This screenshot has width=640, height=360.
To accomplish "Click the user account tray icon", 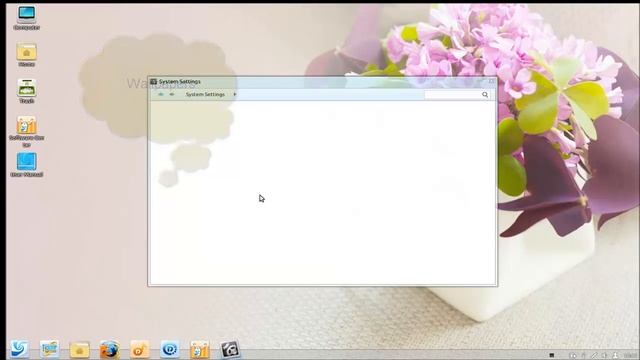I will [615, 356].
